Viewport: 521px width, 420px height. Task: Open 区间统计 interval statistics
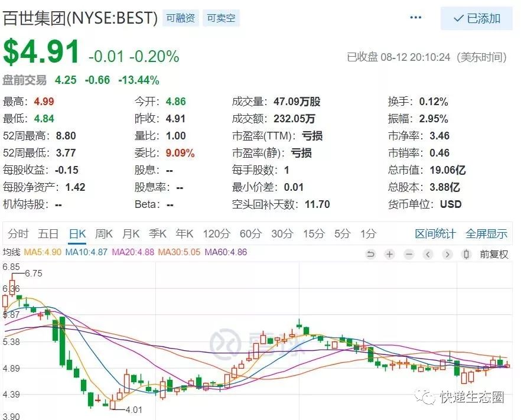[x=435, y=233]
